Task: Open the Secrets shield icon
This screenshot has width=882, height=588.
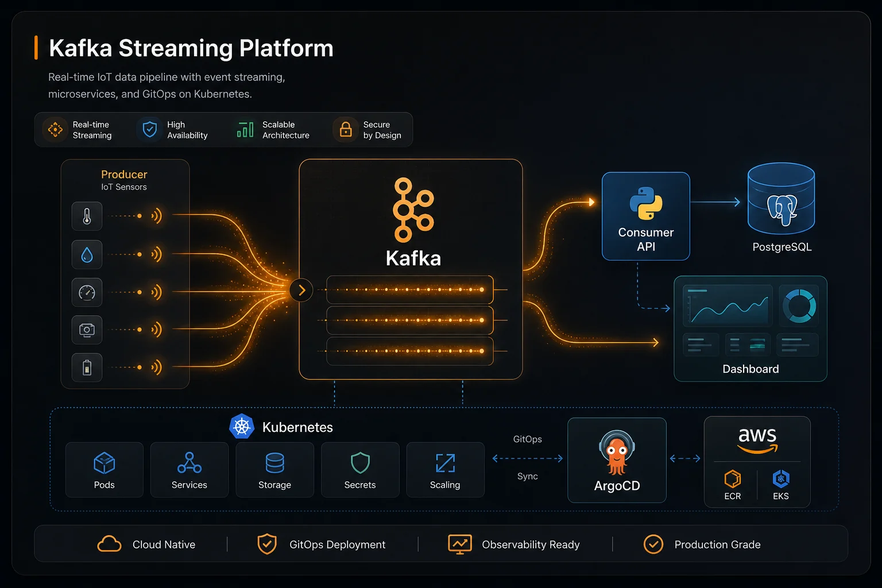Action: coord(360,463)
